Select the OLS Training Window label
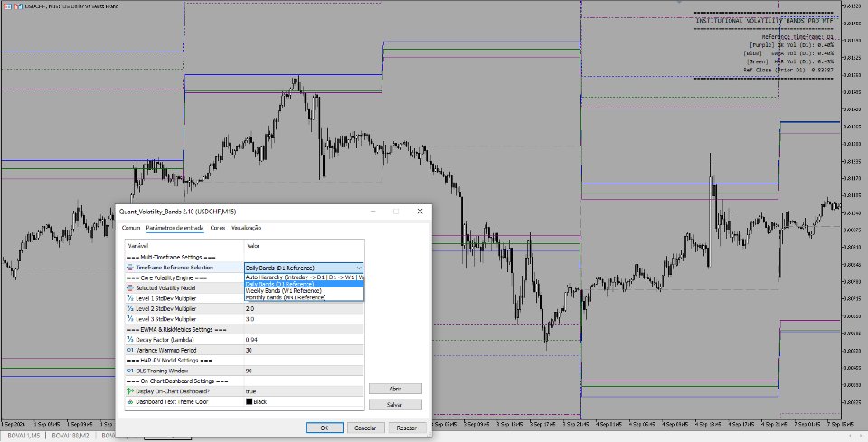The width and height of the screenshot is (868, 442). pos(162,371)
